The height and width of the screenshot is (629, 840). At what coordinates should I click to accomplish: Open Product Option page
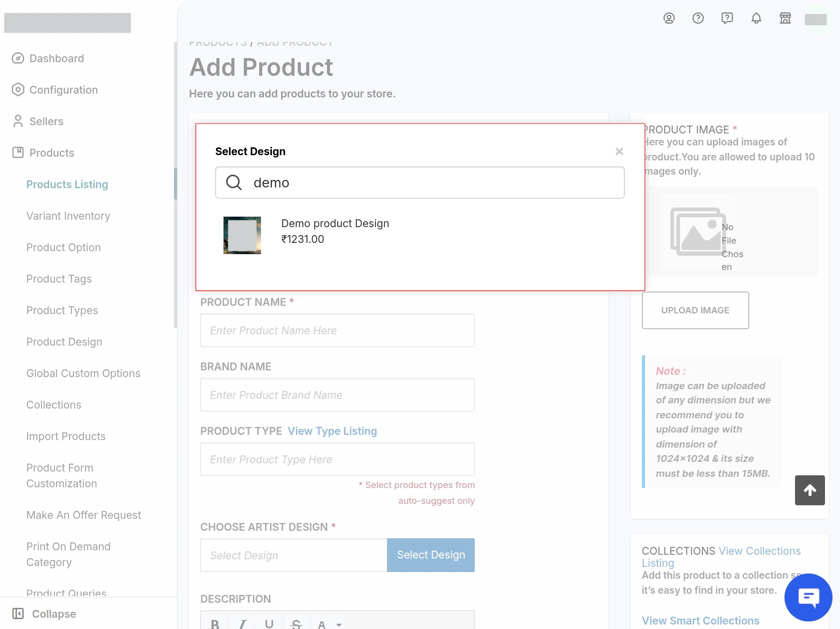pyautogui.click(x=63, y=247)
